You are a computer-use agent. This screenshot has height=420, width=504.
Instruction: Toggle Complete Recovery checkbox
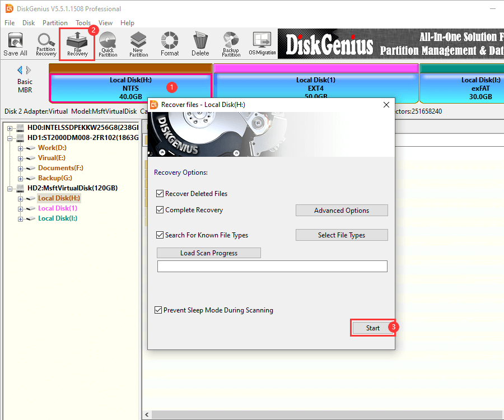pos(160,210)
